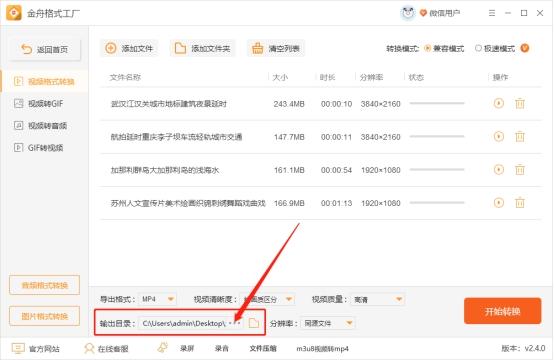The width and height of the screenshot is (554, 360).
Task: Play the 加那利群岛 video row
Action: tap(499, 170)
